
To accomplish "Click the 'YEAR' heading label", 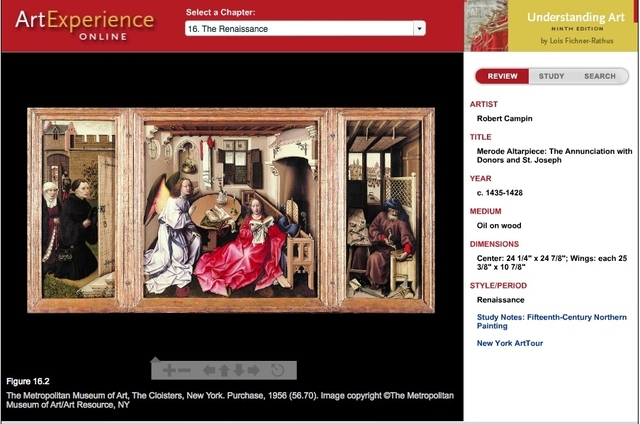I will click(x=480, y=178).
